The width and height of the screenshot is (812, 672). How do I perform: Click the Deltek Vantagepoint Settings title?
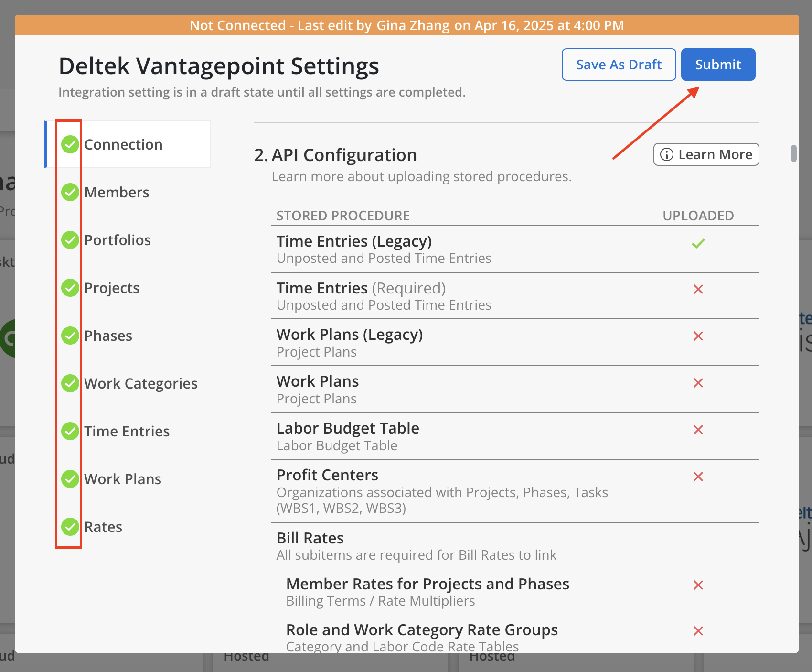pyautogui.click(x=219, y=66)
